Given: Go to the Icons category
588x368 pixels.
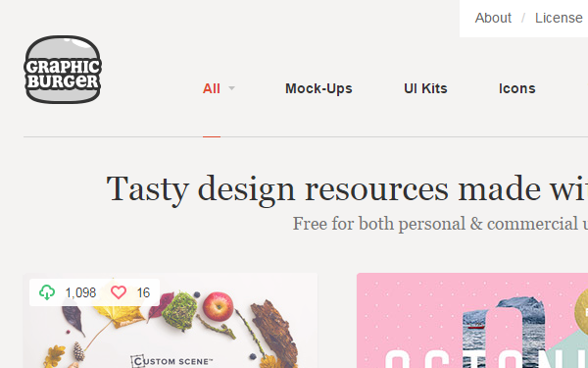Looking at the screenshot, I should (517, 88).
